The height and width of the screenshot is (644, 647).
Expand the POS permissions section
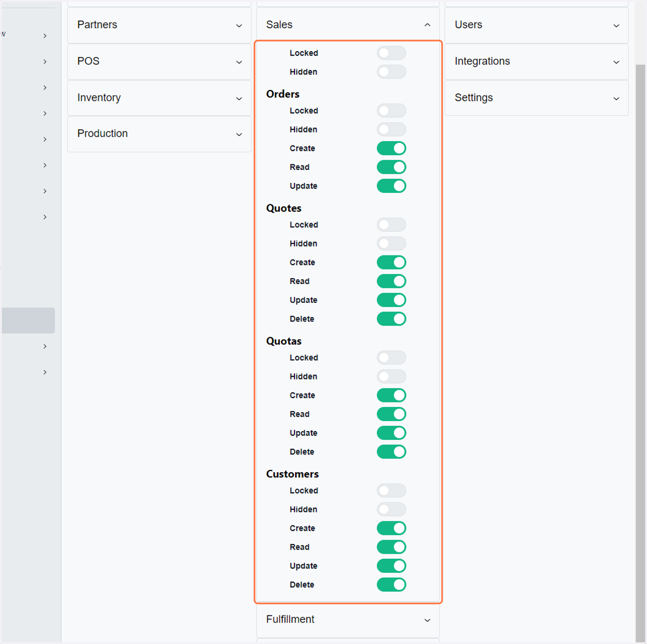coord(159,61)
